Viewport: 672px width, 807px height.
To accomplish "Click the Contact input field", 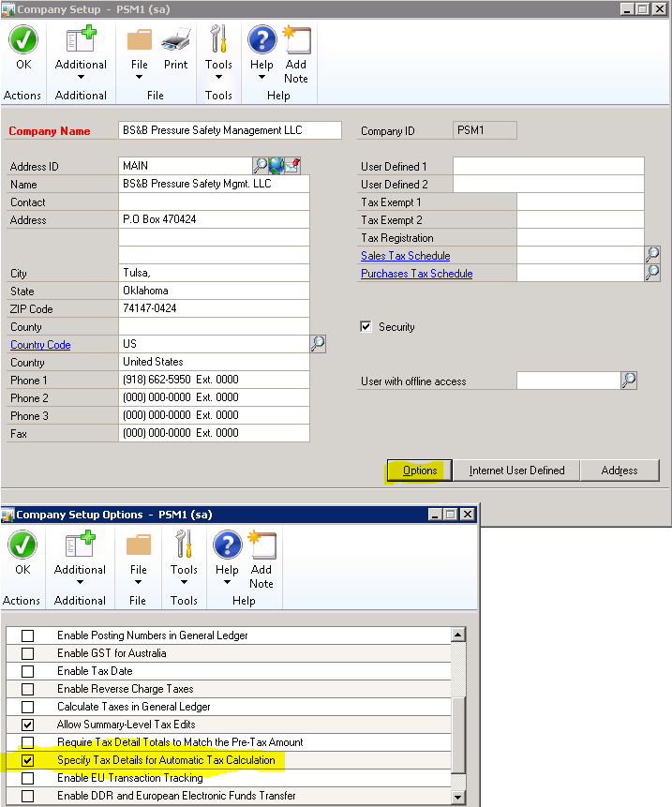I will click(x=214, y=202).
